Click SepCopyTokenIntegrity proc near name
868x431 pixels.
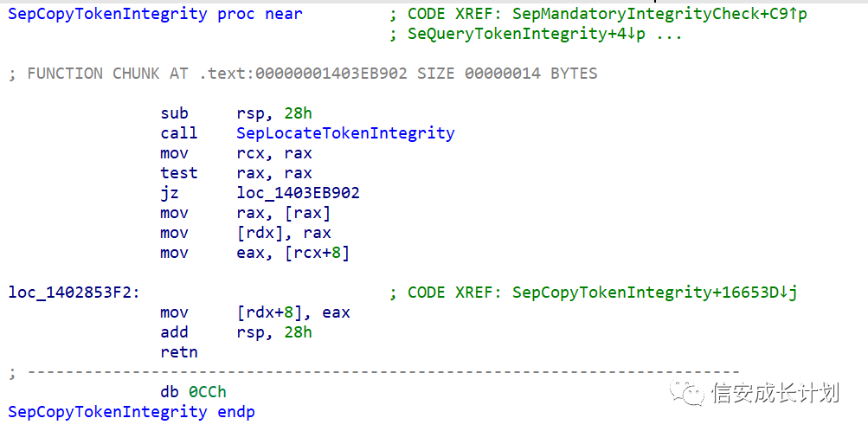coord(107,14)
